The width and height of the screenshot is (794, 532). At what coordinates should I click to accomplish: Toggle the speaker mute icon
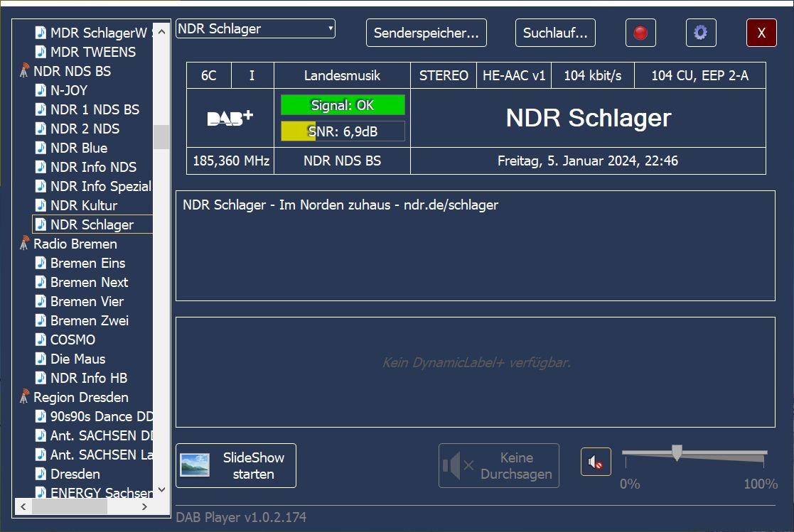pos(596,462)
